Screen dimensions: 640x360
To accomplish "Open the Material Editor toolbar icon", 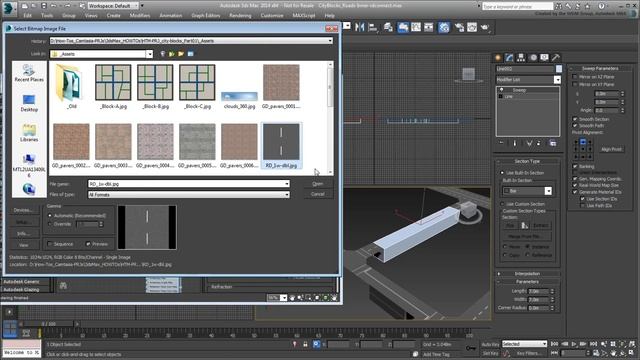I will tap(444, 27).
